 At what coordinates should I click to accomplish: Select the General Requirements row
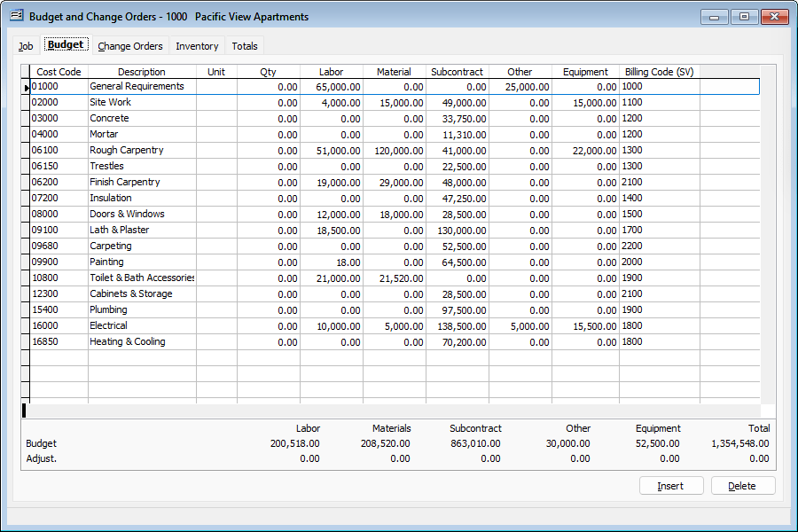coord(142,86)
